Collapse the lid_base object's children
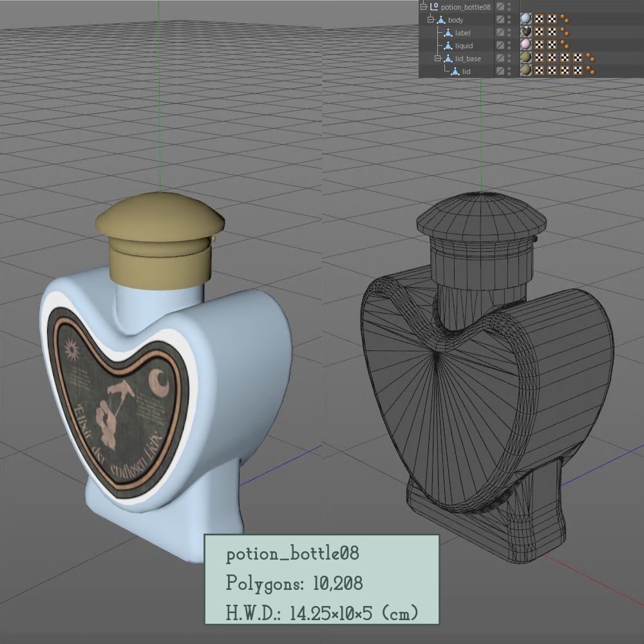Image resolution: width=644 pixels, height=644 pixels. (x=438, y=59)
